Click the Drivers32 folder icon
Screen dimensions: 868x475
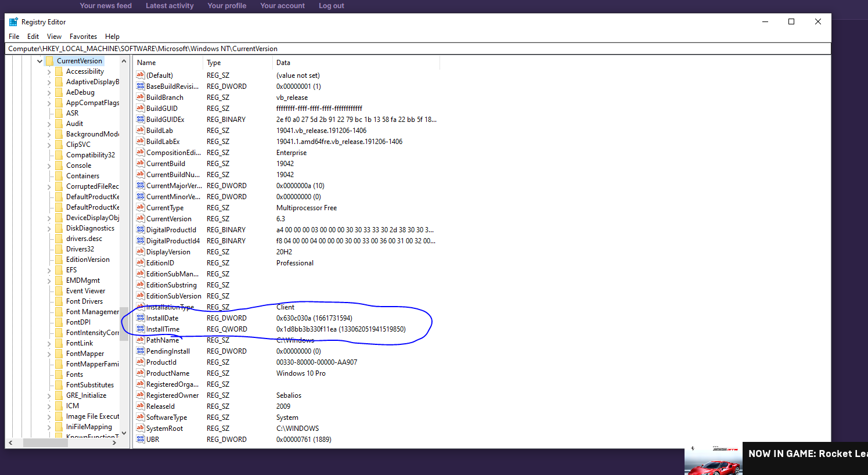pyautogui.click(x=59, y=249)
